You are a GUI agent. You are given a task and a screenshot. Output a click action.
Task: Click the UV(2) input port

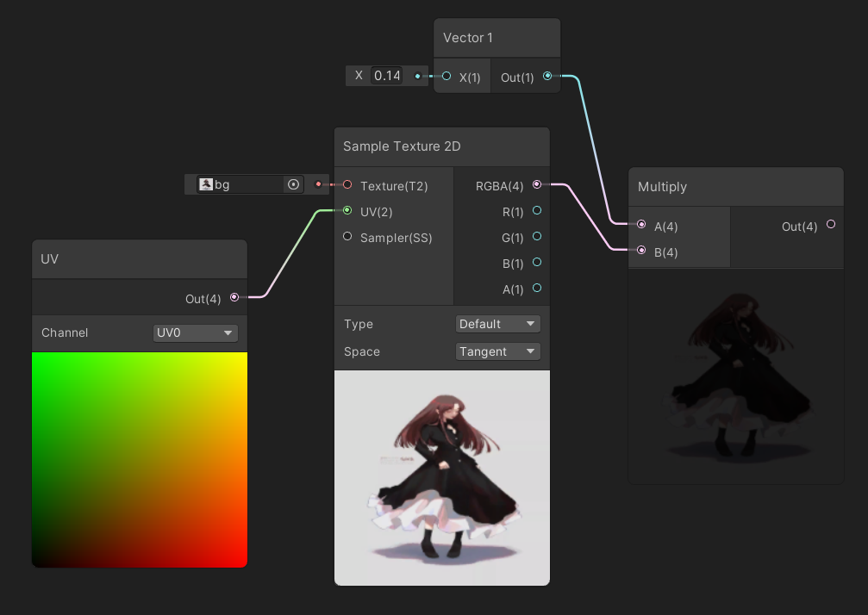pos(347,211)
